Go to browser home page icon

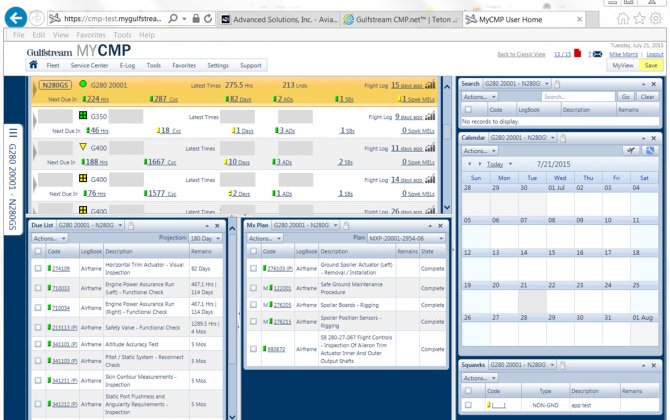[623, 18]
